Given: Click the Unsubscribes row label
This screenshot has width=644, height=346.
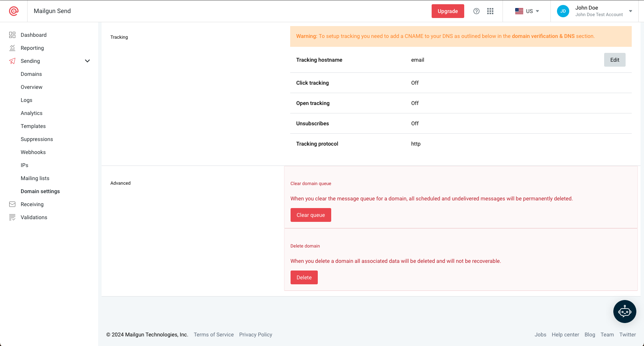Looking at the screenshot, I should pyautogui.click(x=312, y=123).
